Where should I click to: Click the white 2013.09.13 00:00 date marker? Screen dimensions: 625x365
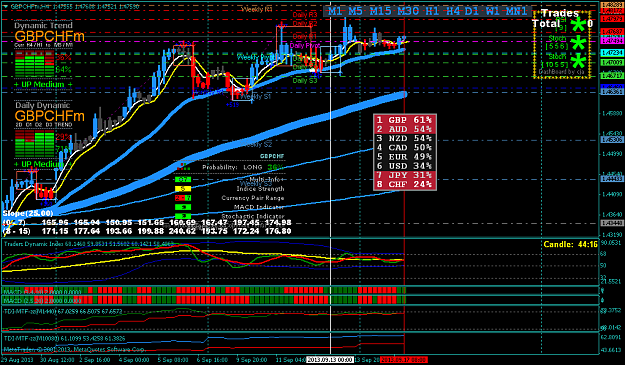(330, 360)
